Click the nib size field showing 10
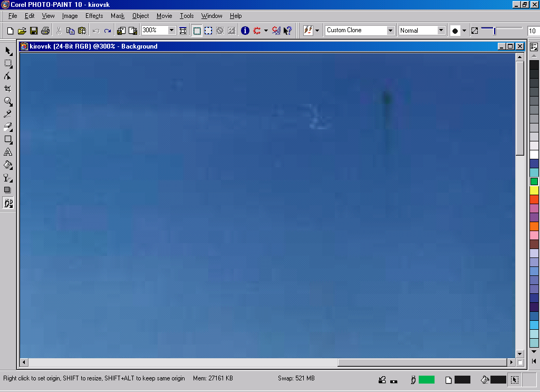This screenshot has width=540, height=392. click(x=533, y=31)
